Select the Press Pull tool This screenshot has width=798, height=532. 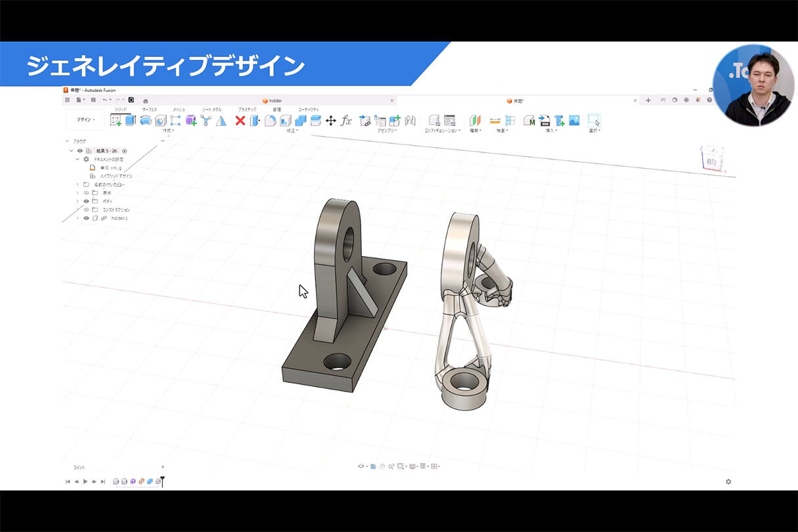point(255,120)
